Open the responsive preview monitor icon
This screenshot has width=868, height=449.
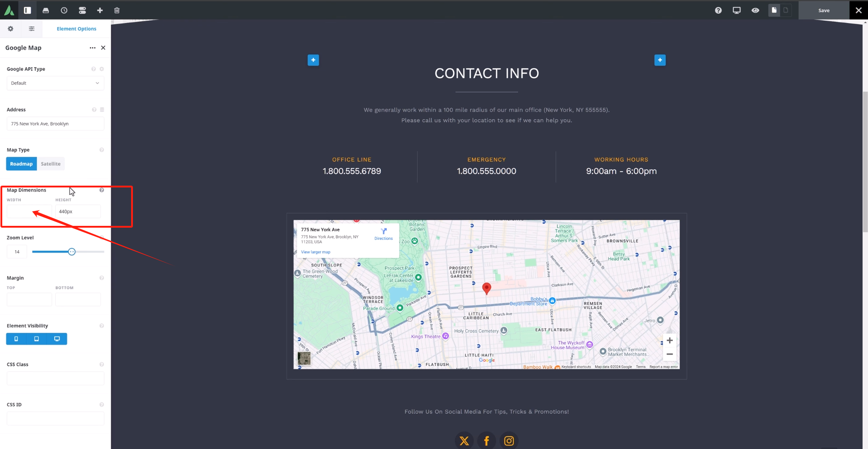click(x=737, y=10)
